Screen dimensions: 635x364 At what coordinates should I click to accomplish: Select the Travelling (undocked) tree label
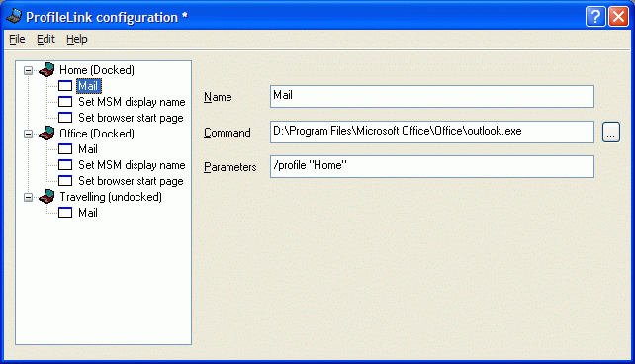point(111,197)
